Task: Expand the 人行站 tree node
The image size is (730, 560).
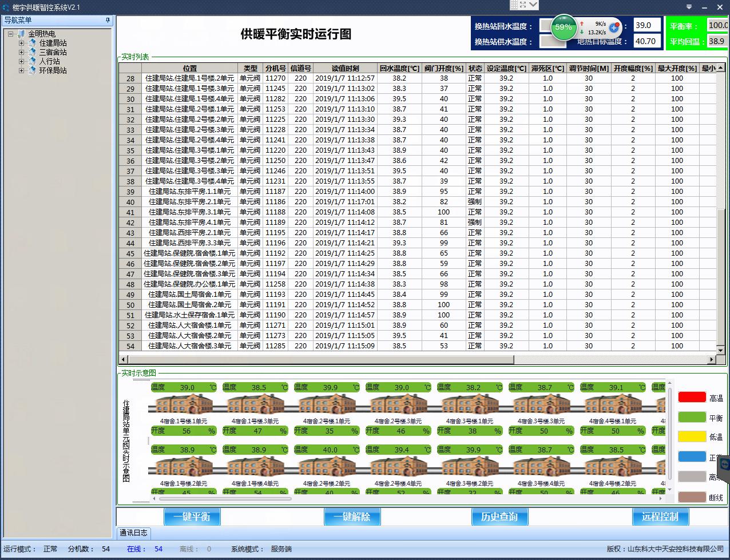Action: pyautogui.click(x=22, y=61)
